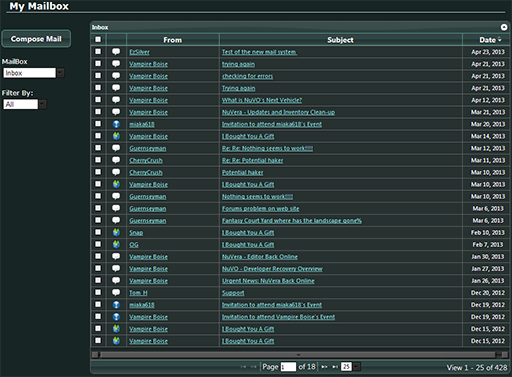Click message icon in 'Fantasy Court Yard' row
This screenshot has height=377, width=512.
point(116,220)
